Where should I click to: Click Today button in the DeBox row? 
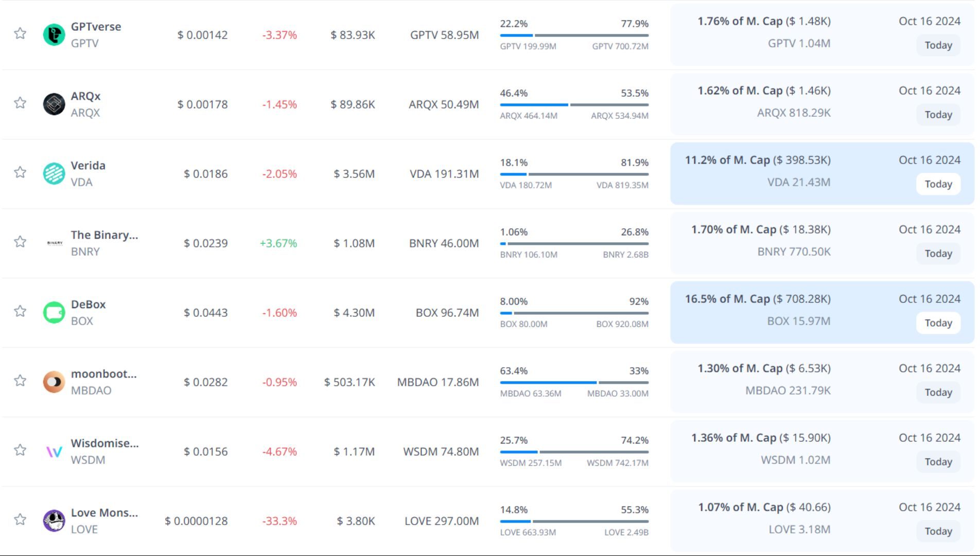point(938,323)
